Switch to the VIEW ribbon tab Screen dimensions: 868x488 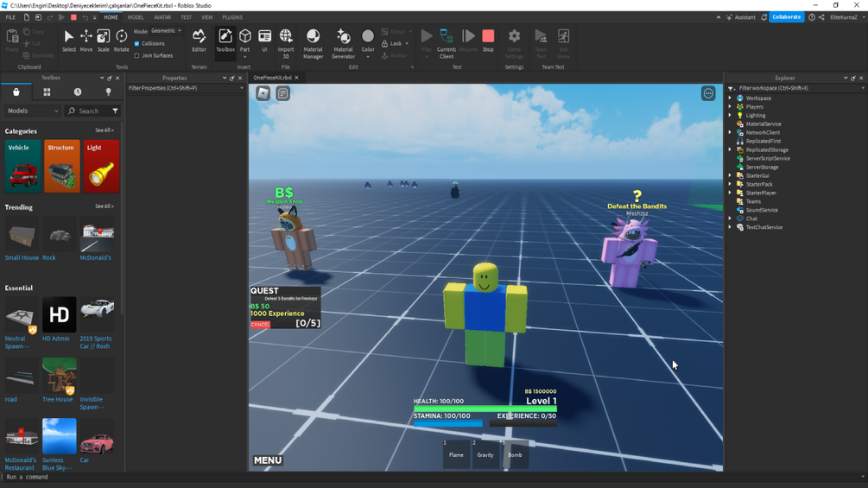coord(207,17)
